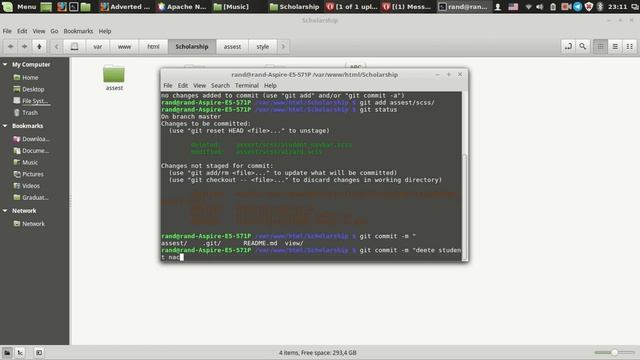Image resolution: width=640 pixels, height=360 pixels.
Task: Switch to the Scholarship taskbar window
Action: tap(294, 7)
